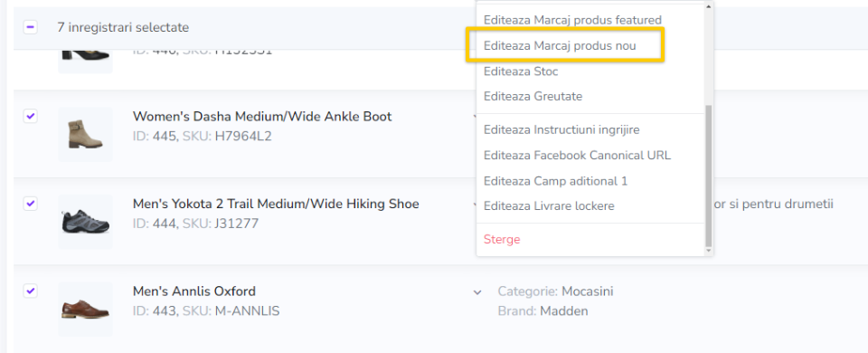
Task: Select Editeaza Livrare lockere option
Action: pyautogui.click(x=549, y=206)
